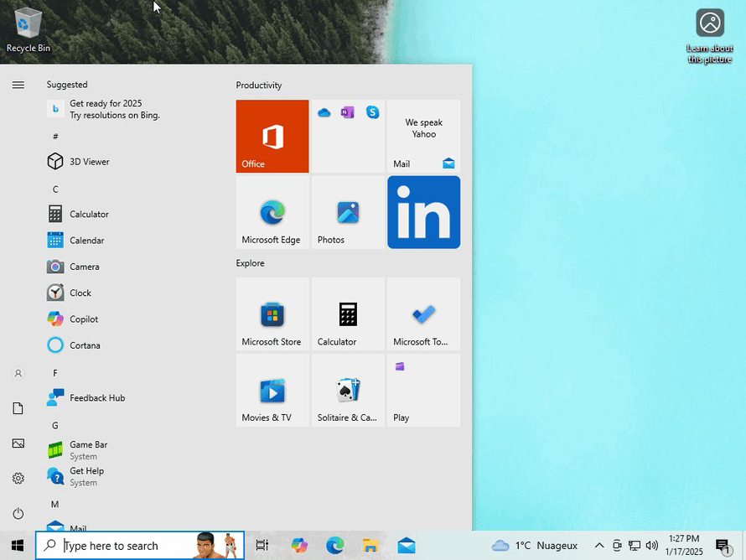
Task: Click the Power button in Start sidebar
Action: 18,513
